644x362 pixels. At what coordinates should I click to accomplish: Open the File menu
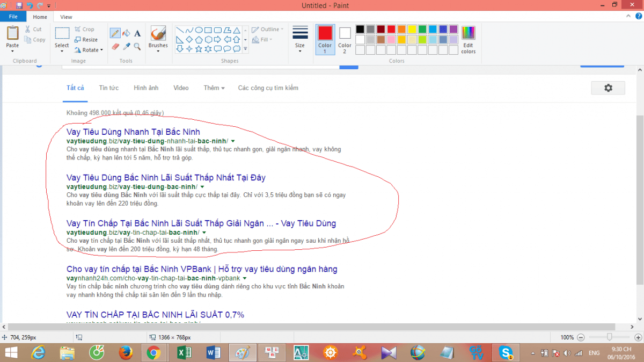[13, 17]
